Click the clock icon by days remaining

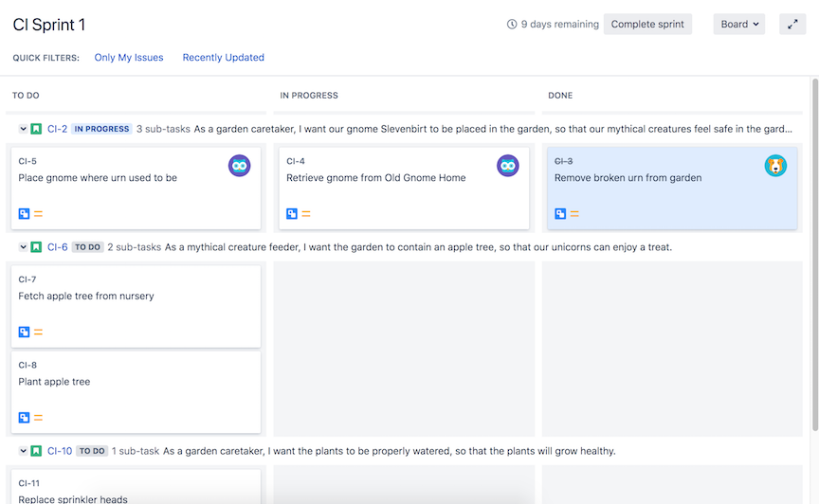[x=512, y=24]
